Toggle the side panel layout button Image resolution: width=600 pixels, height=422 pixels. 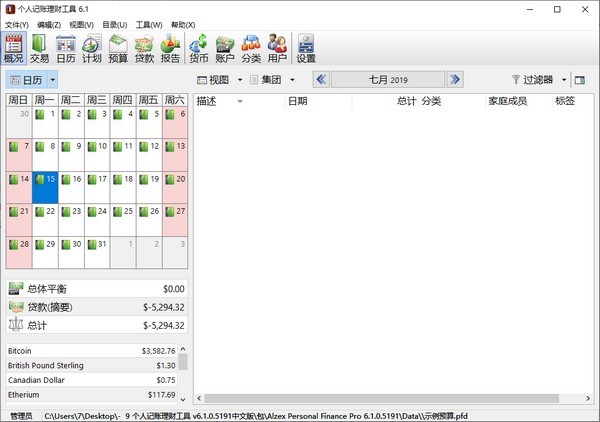point(580,80)
